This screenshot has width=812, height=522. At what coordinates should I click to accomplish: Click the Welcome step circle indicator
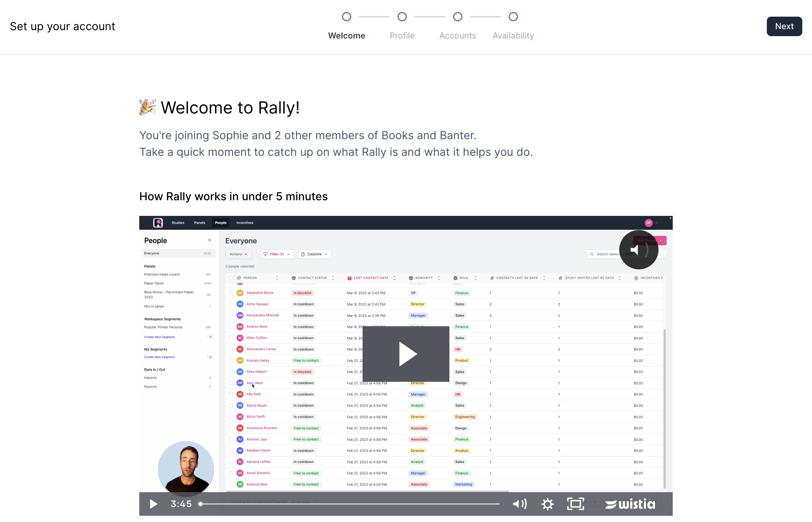346,17
